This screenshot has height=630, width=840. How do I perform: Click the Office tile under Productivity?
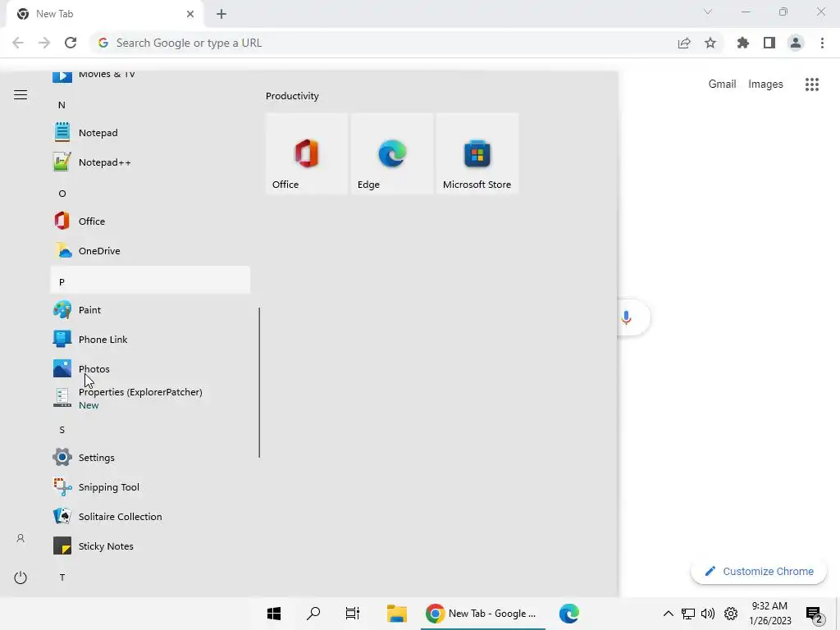[x=307, y=153]
